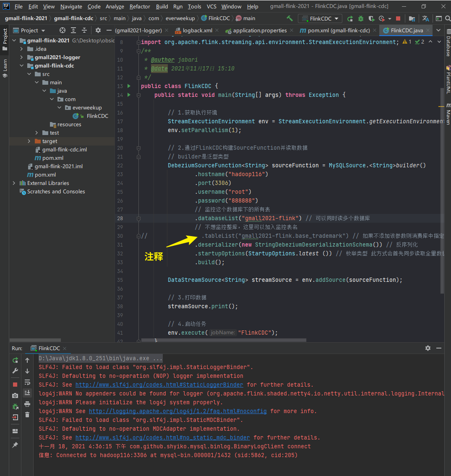Expand the test folder
Image resolution: width=451 pixels, height=476 pixels.
click(36, 133)
